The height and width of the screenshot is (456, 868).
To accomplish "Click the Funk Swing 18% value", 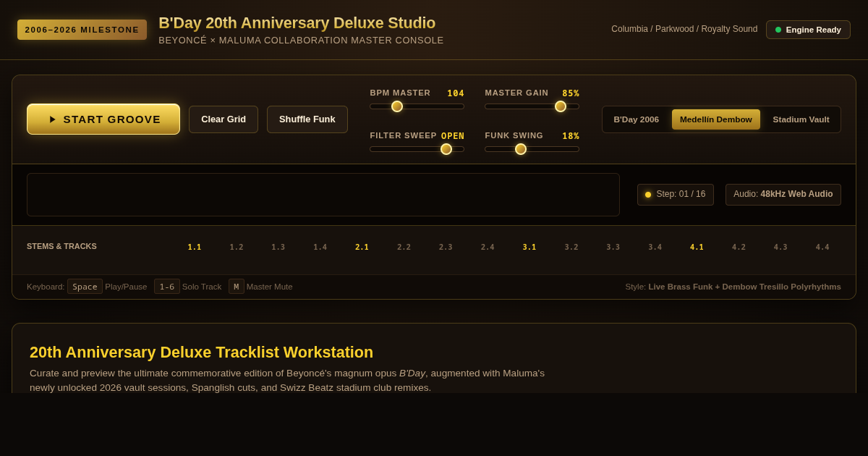I will tap(571, 136).
